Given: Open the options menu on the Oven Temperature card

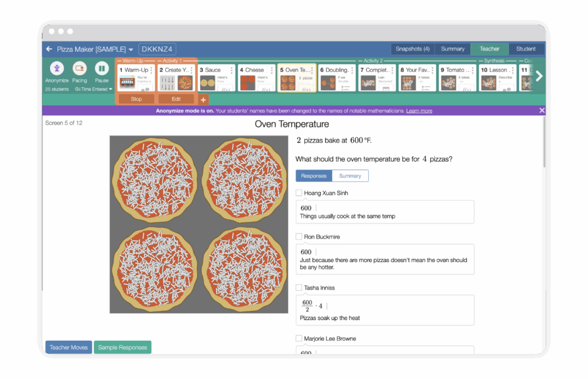Looking at the screenshot, I should click(313, 69).
